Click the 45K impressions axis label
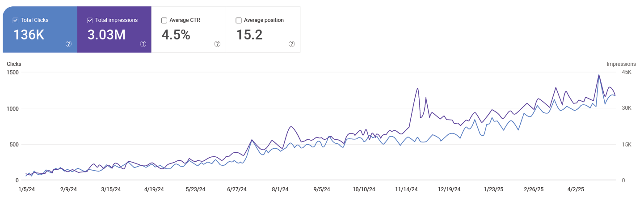This screenshot has height=215, width=644. point(626,72)
